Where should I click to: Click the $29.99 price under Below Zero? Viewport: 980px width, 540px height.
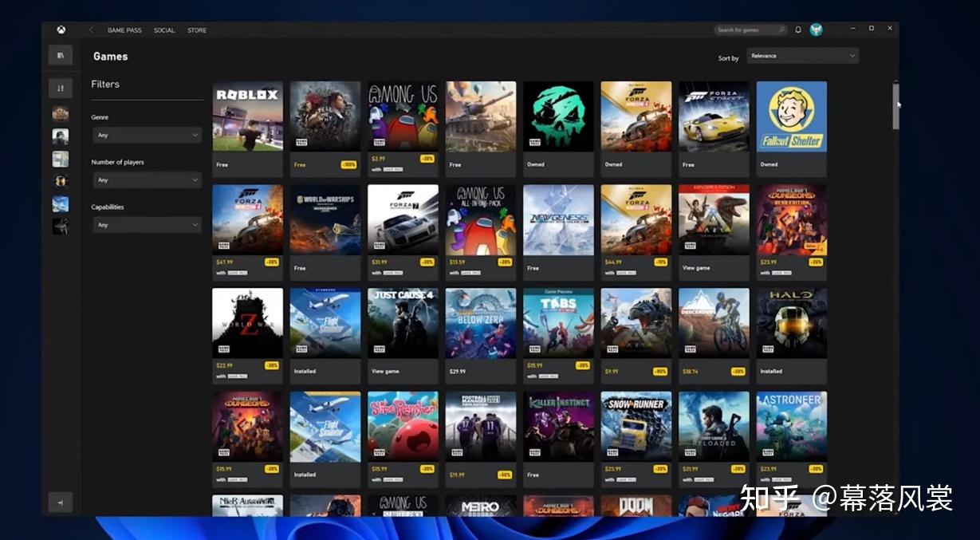[x=458, y=371]
